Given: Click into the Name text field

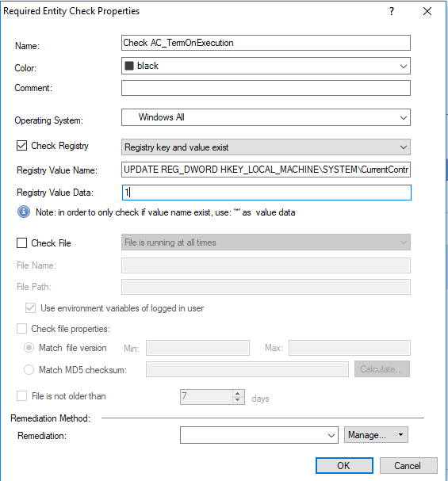Looking at the screenshot, I should (x=266, y=43).
